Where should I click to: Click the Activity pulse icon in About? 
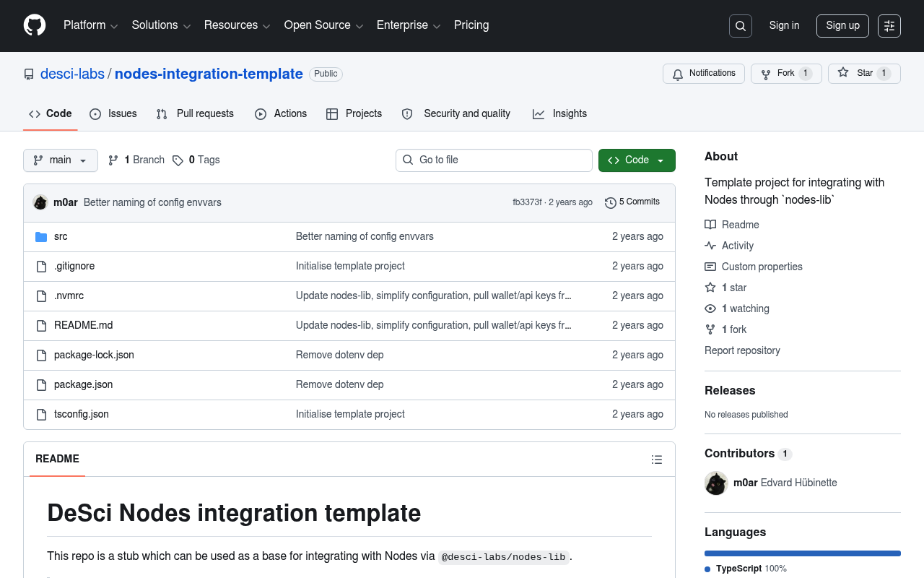point(710,246)
